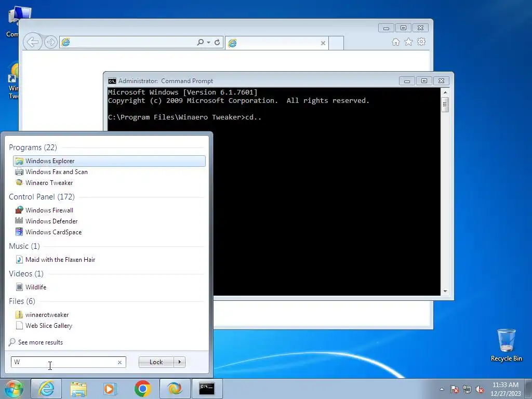Go back in Internet Explorer

(33, 42)
